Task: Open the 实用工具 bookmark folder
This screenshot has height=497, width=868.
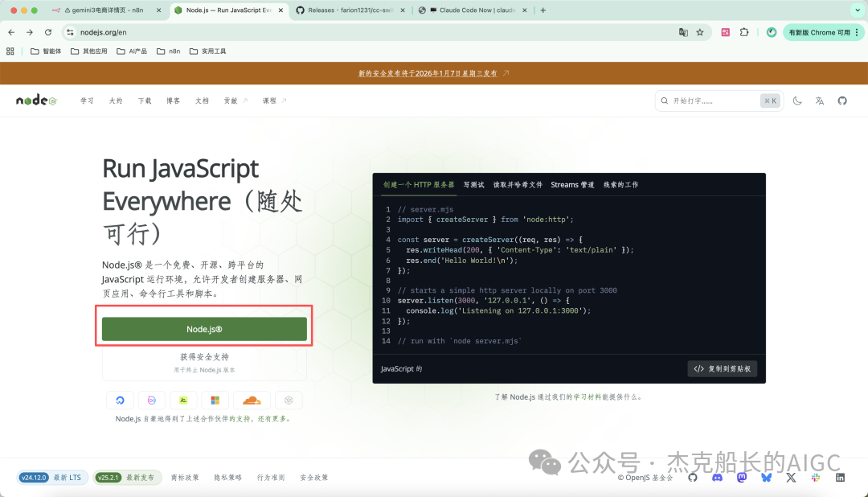Action: [x=208, y=51]
